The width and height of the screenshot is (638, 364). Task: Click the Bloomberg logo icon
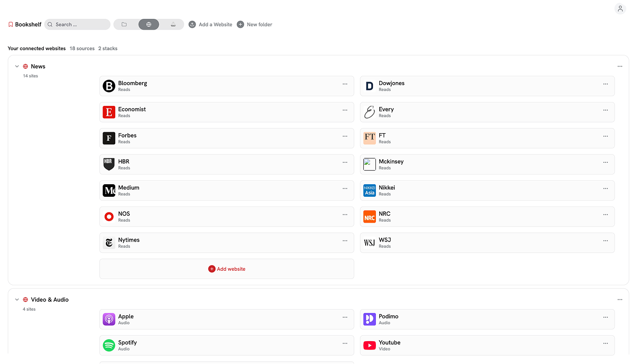(x=109, y=86)
